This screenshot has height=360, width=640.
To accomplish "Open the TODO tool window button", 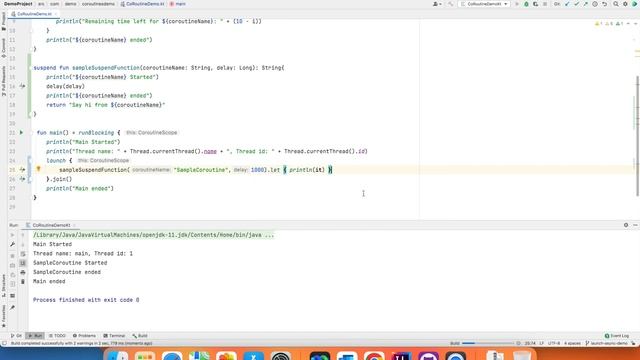I will pyautogui.click(x=57, y=336).
